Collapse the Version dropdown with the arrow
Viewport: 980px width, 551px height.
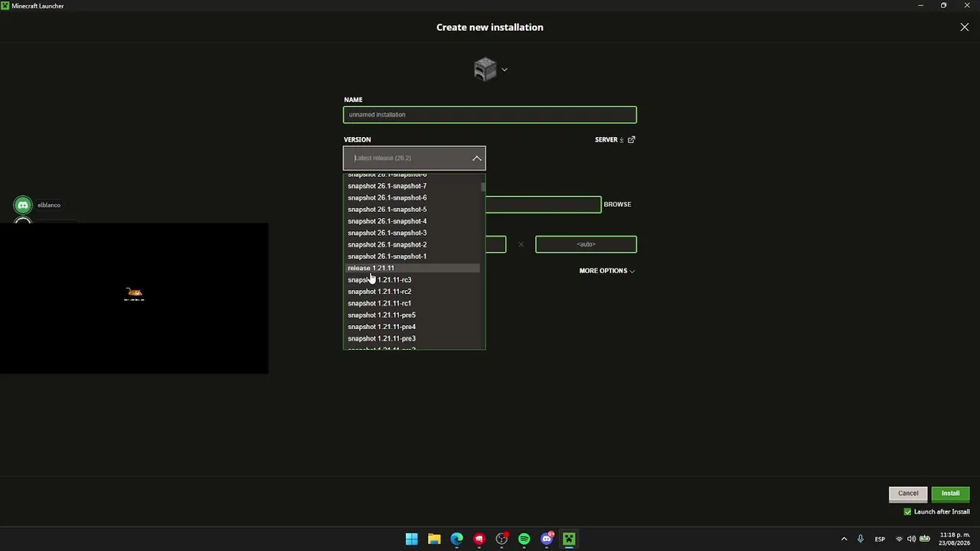point(477,158)
